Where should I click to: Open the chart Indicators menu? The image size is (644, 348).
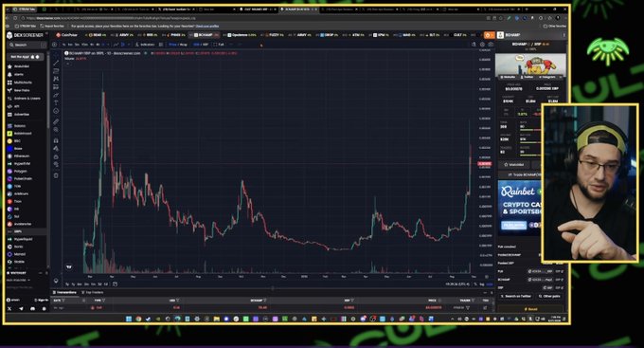coord(145,45)
